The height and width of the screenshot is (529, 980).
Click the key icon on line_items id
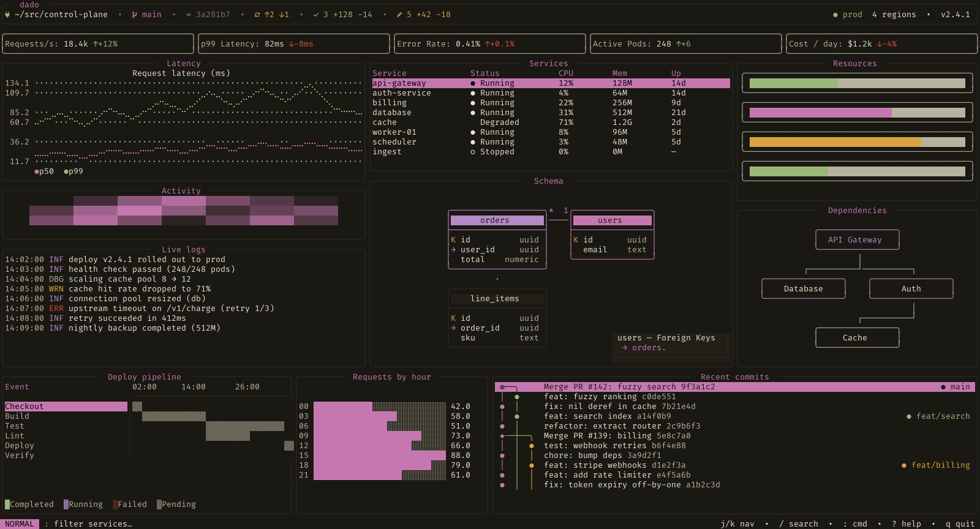click(x=453, y=318)
